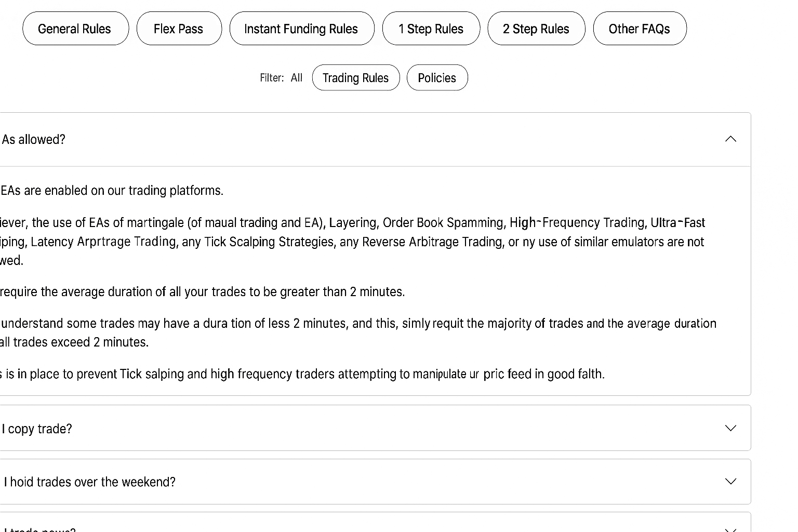Screen dimensions: 798x532
Task: Expand the trade news question via its chevron
Action: click(x=730, y=529)
